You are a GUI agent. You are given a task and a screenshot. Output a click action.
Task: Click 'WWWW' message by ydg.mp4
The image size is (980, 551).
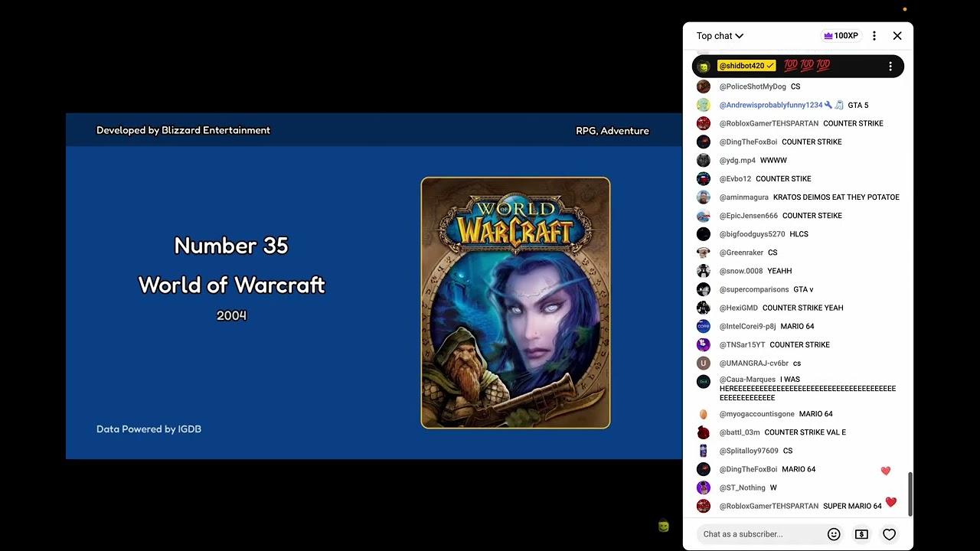[x=773, y=160]
